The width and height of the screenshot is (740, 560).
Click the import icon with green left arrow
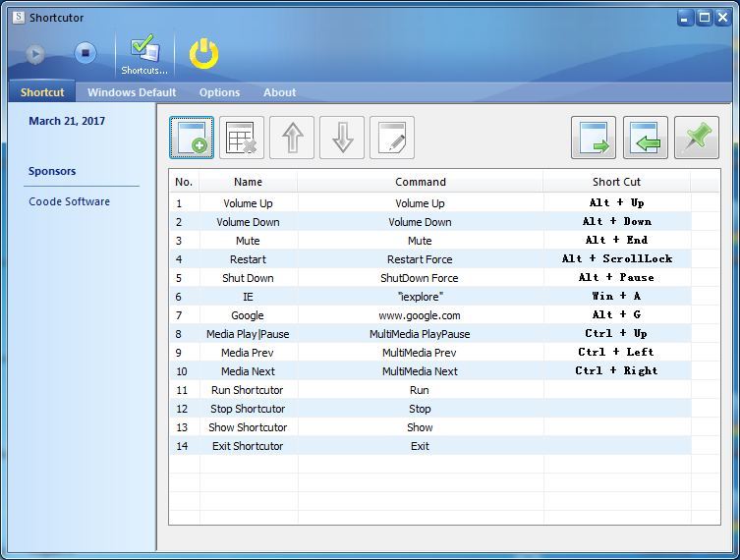click(645, 138)
